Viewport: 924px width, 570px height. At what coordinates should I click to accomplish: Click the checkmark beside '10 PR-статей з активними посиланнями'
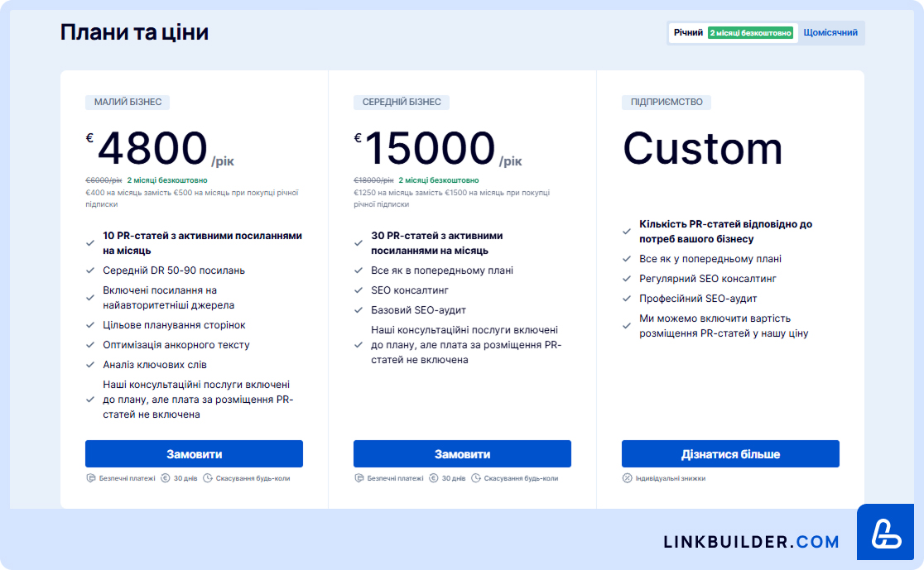click(90, 243)
